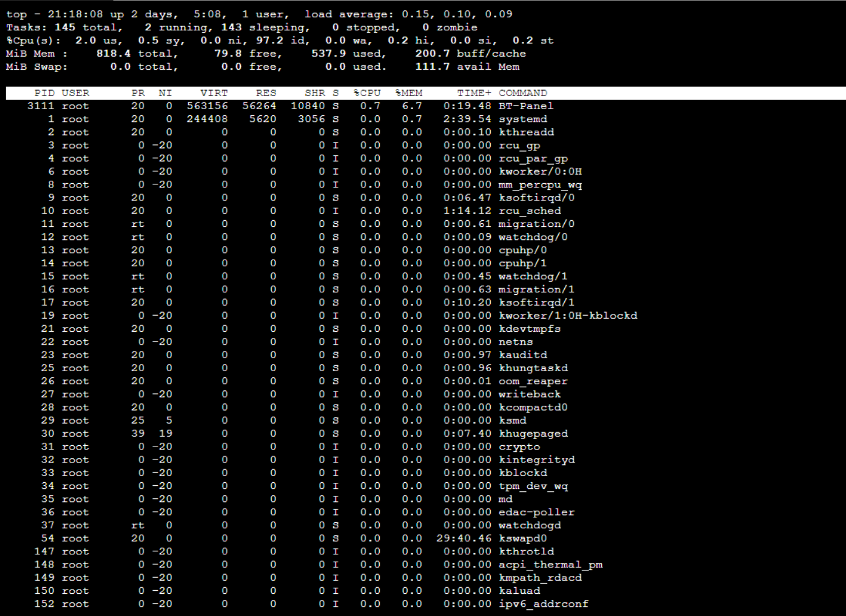Select the kcompactd0 command entry
846x616 pixels.
pos(533,408)
